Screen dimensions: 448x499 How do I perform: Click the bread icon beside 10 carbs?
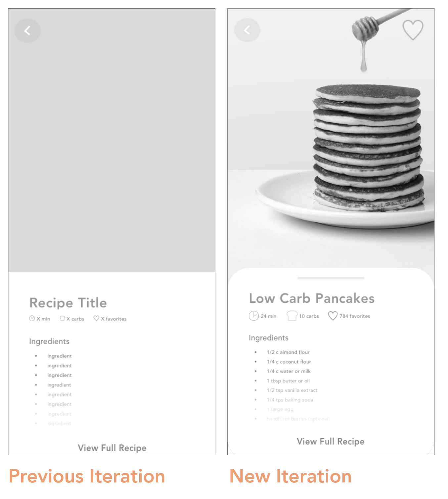pos(292,316)
